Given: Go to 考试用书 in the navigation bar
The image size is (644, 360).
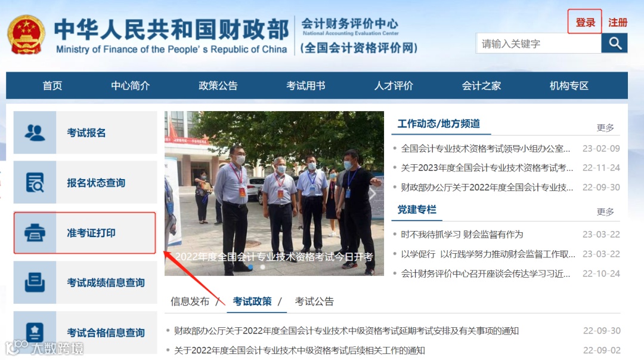Looking at the screenshot, I should coord(305,85).
